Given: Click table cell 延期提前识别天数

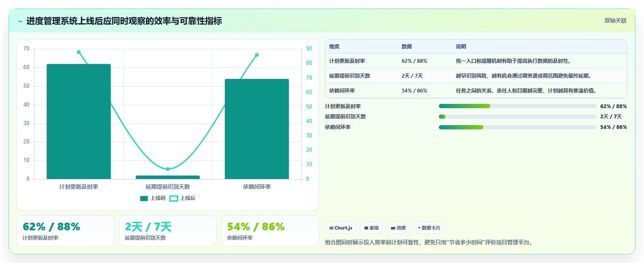Looking at the screenshot, I should (350, 76).
